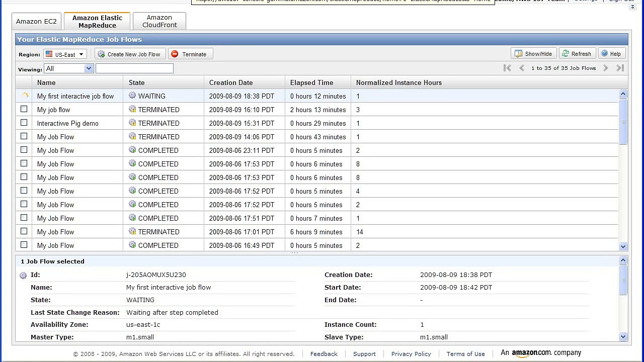644x362 pixels.
Task: Click the '1 to 35 of 35 Job Flows' text
Action: 563,68
